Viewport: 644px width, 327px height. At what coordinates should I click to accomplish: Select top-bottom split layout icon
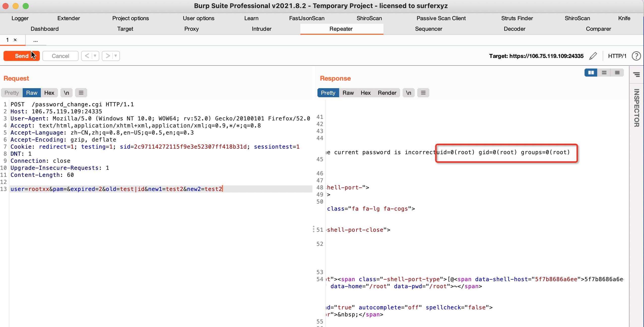point(604,73)
